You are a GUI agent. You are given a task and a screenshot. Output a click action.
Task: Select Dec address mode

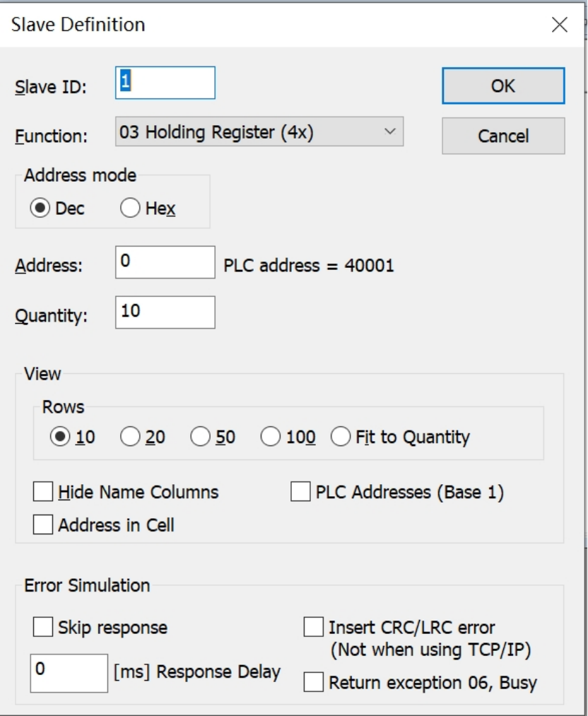40,209
